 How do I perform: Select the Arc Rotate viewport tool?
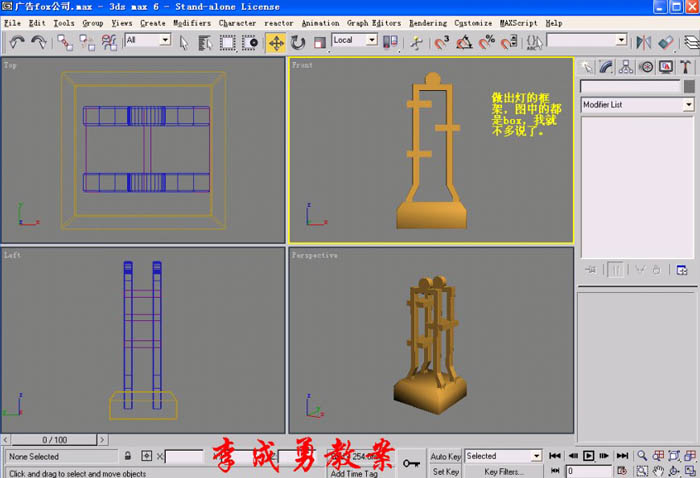click(674, 470)
